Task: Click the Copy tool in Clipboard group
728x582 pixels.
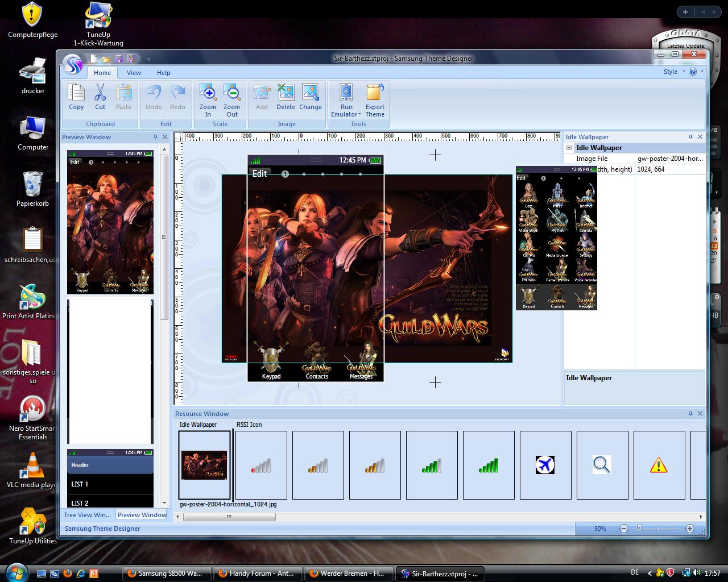Action: click(x=76, y=97)
